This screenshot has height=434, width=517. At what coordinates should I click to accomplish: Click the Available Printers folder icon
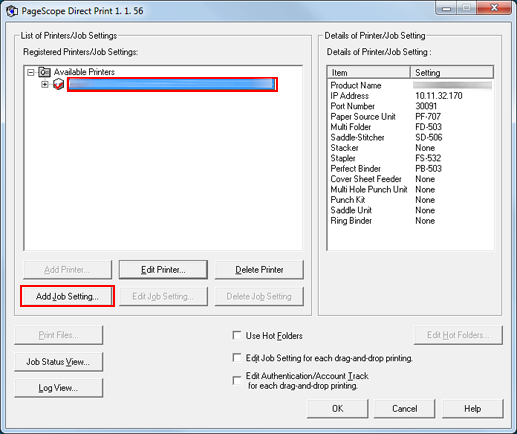44,72
